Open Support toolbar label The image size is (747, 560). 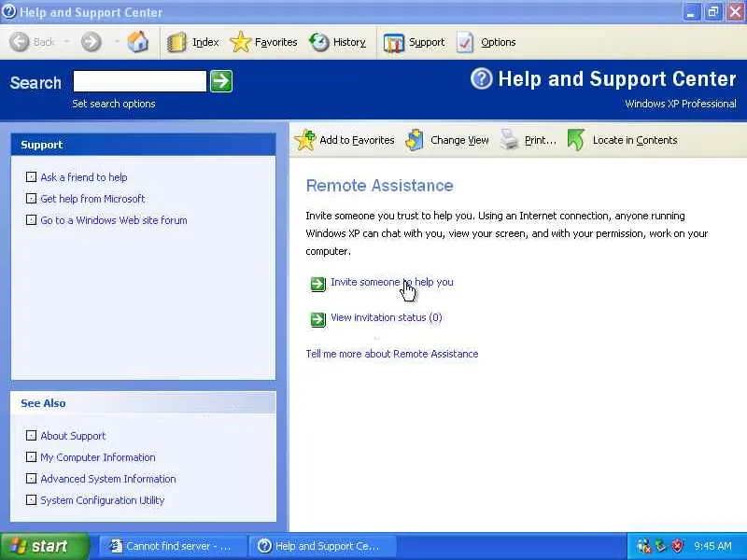pyautogui.click(x=427, y=42)
